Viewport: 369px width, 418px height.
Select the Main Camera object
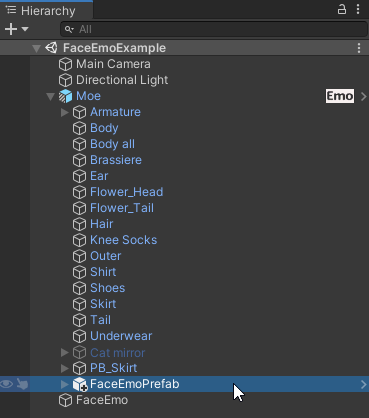(x=113, y=64)
